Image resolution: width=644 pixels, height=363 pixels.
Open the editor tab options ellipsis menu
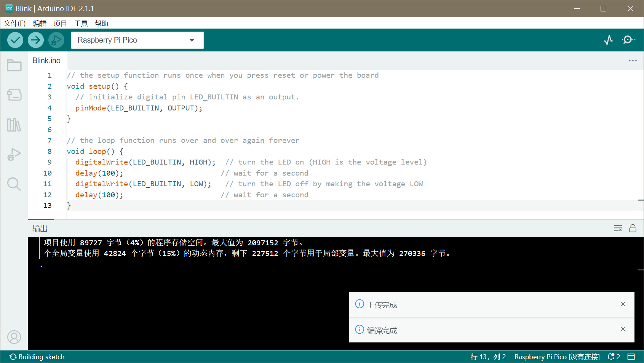pyautogui.click(x=633, y=61)
